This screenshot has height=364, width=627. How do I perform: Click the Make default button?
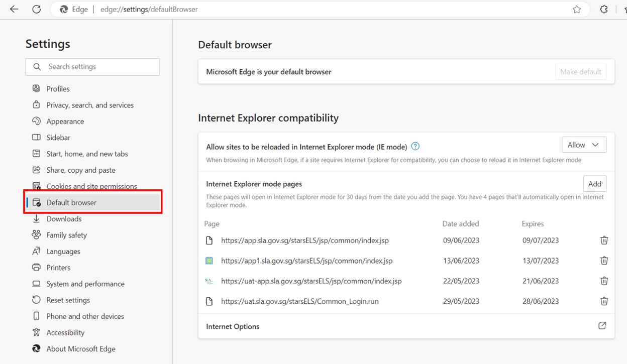pyautogui.click(x=581, y=72)
